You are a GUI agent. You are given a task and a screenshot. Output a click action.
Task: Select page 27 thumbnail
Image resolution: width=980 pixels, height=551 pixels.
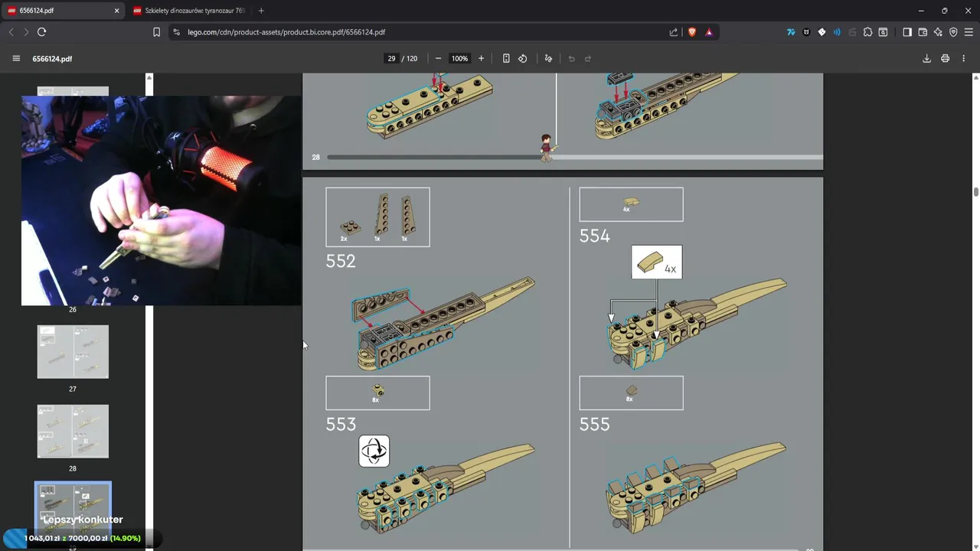(73, 352)
